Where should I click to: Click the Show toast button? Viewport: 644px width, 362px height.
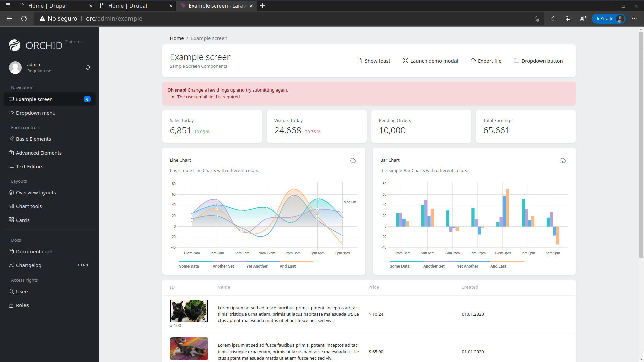[374, 61]
